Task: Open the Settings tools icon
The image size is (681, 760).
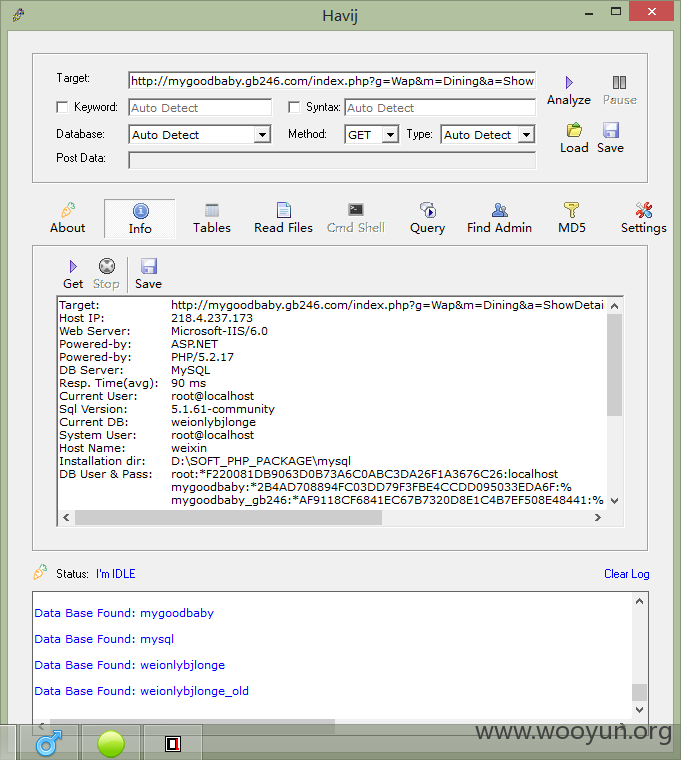Action: click(644, 210)
